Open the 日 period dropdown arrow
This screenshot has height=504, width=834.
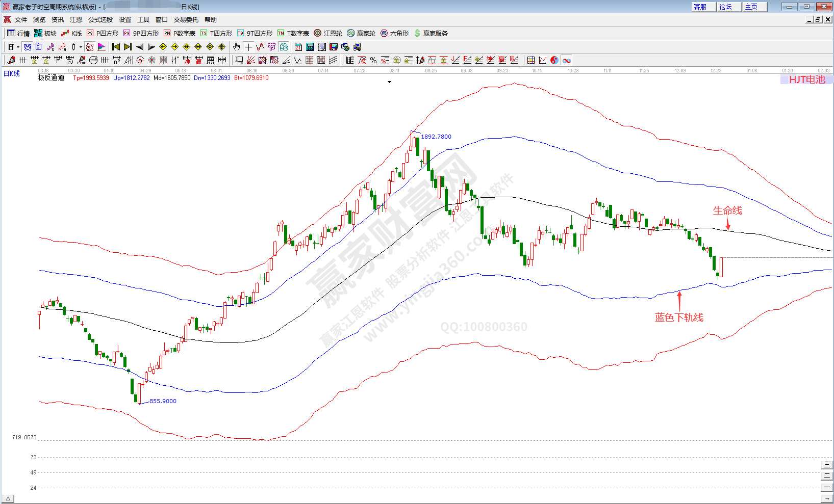[x=17, y=47]
